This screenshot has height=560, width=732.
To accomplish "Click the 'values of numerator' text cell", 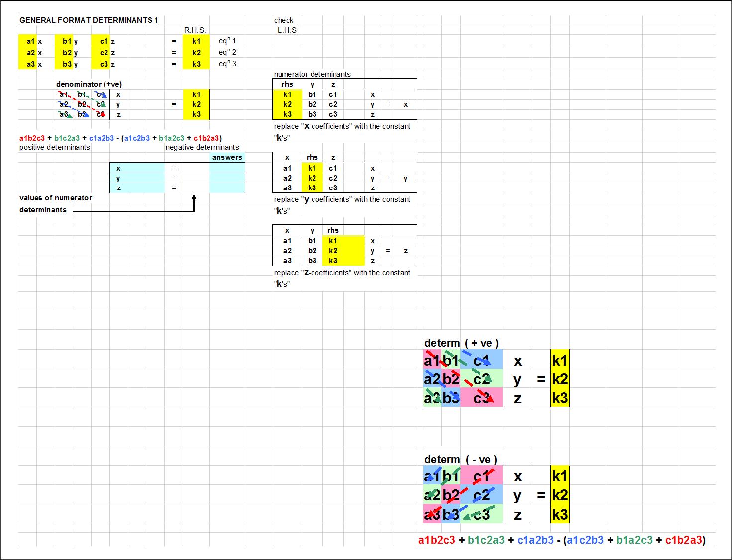I will (56, 198).
